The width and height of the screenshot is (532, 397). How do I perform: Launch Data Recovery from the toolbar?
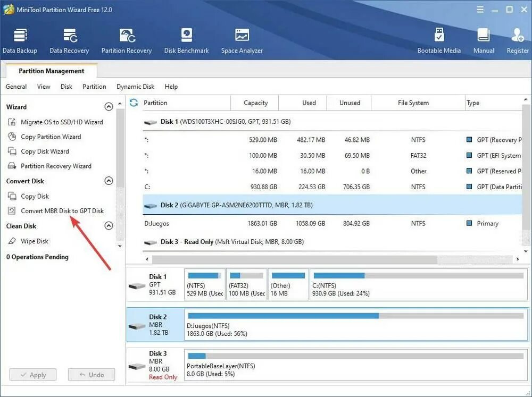69,41
